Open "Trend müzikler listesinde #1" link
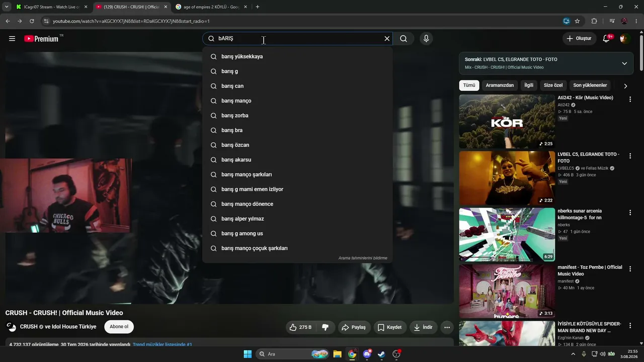644x362 pixels. [x=163, y=345]
